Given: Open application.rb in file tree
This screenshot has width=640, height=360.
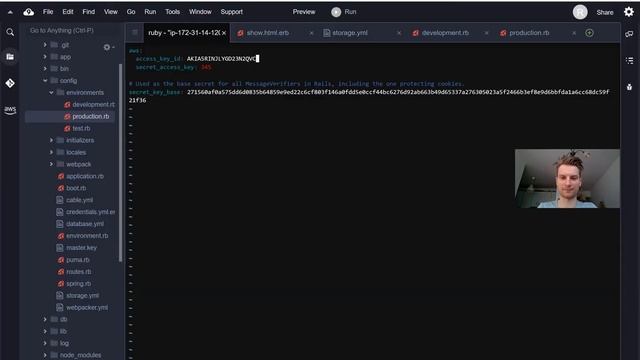Looking at the screenshot, I should (84, 176).
